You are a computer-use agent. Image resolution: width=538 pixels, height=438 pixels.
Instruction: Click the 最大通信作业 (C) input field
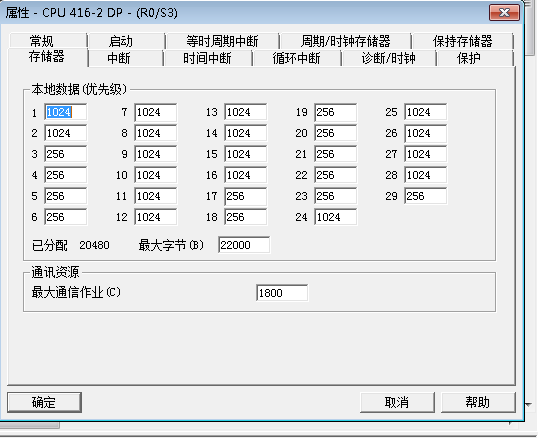tap(282, 293)
